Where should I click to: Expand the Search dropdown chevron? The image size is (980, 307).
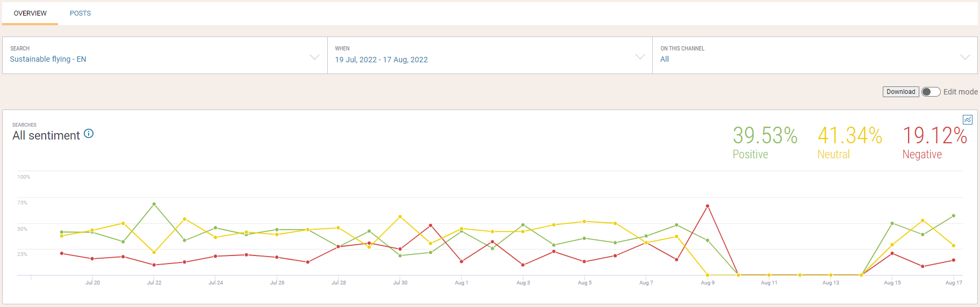315,57
